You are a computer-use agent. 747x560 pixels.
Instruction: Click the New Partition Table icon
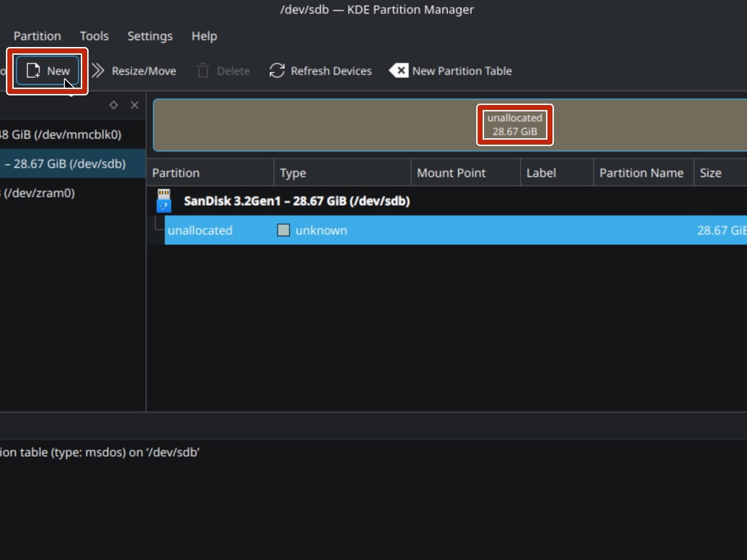(399, 71)
